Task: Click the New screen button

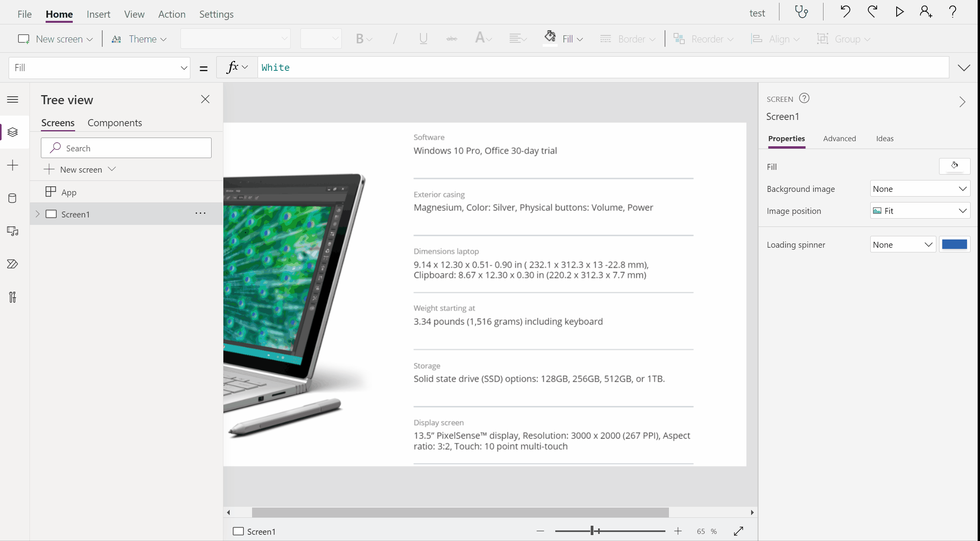Action: point(55,39)
